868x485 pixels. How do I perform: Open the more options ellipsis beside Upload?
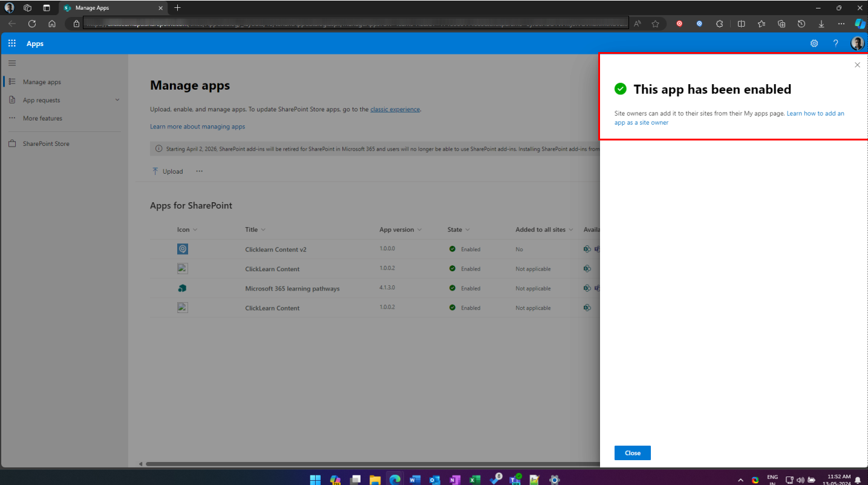click(200, 171)
